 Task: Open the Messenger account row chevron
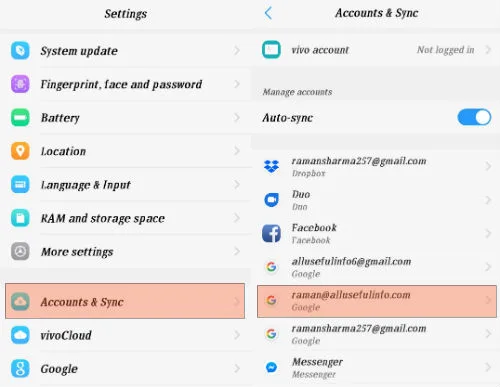click(x=488, y=367)
